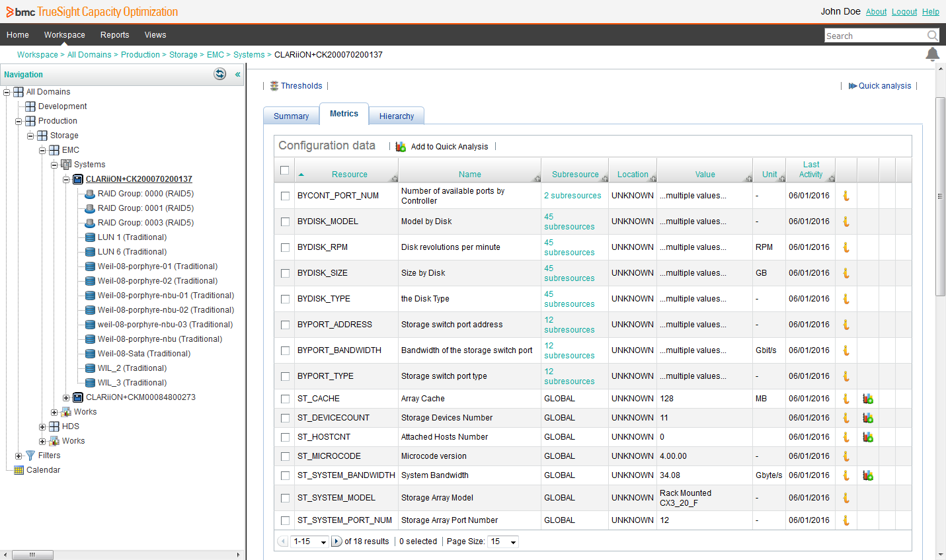Viewport: 946px width, 560px height.
Task: Open info icon for BYDISK_MODEL row
Action: (x=846, y=221)
